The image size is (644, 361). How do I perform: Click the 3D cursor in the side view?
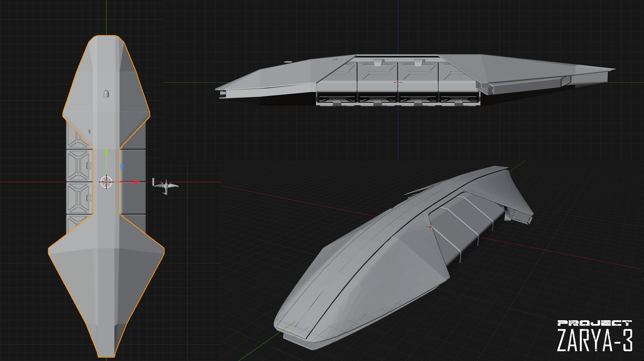click(398, 83)
